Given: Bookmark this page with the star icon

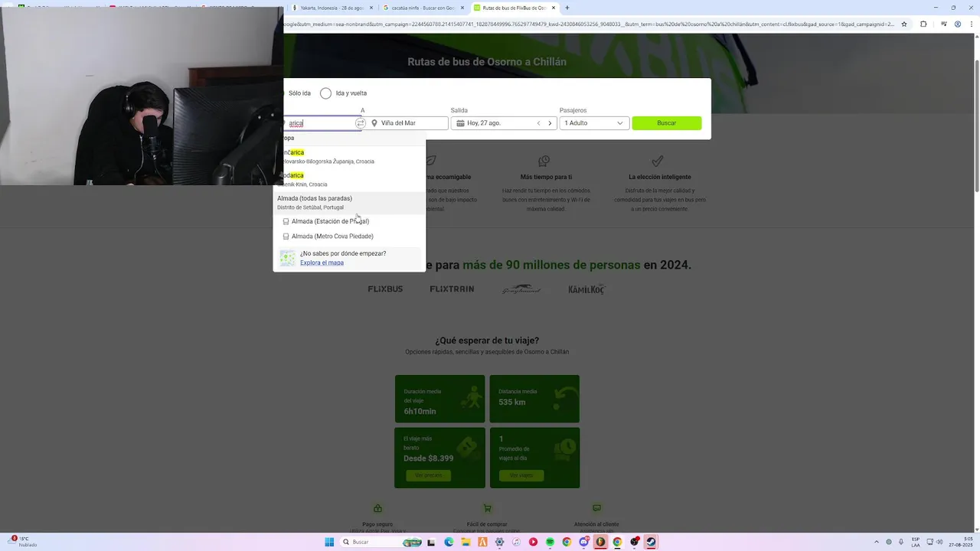Looking at the screenshot, I should [904, 24].
